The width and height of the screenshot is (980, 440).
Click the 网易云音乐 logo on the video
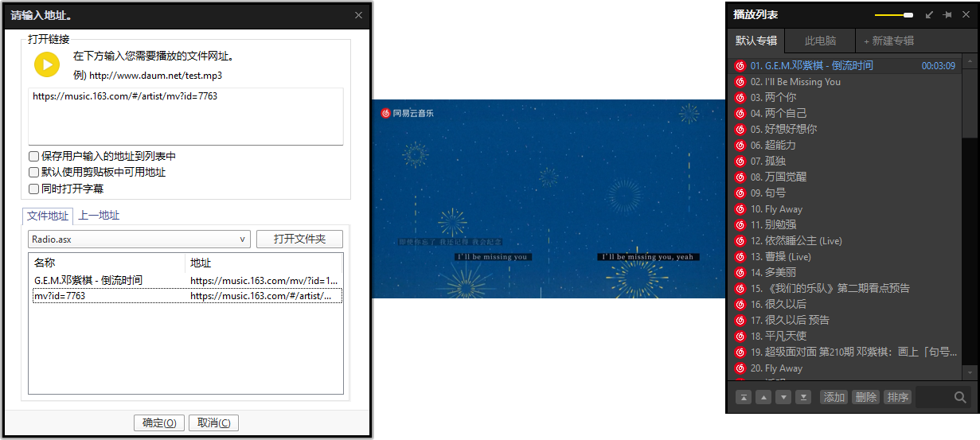[x=407, y=114]
